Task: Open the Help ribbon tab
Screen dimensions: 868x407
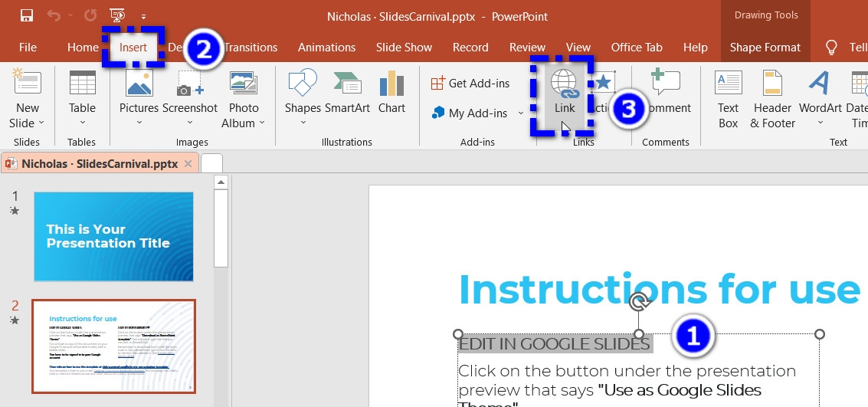Action: point(696,47)
